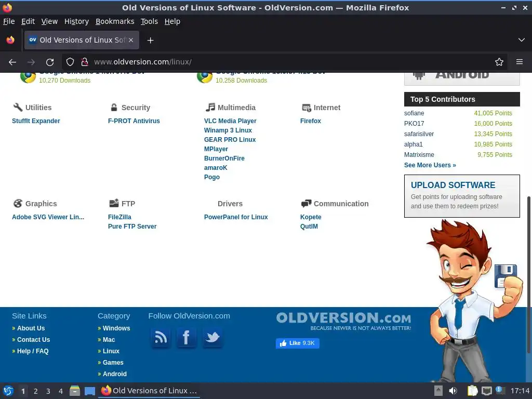Reload the page with the refresh icon
This screenshot has width=532, height=399.
pyautogui.click(x=50, y=62)
